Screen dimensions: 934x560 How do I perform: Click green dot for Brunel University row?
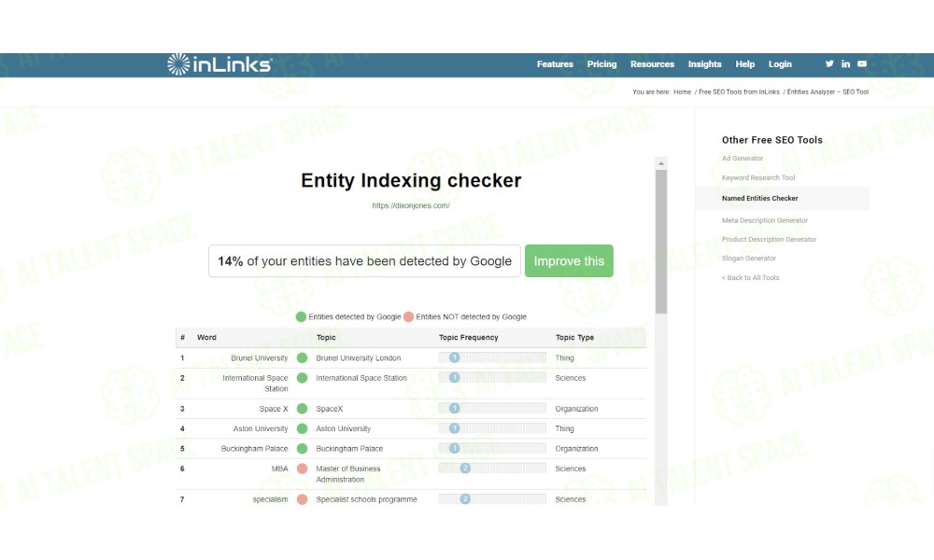pyautogui.click(x=302, y=357)
